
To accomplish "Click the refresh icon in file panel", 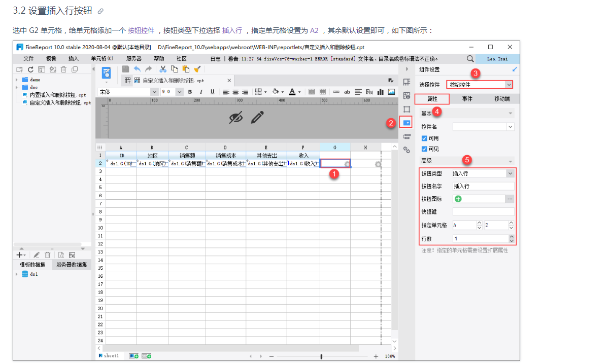I will tap(30, 69).
